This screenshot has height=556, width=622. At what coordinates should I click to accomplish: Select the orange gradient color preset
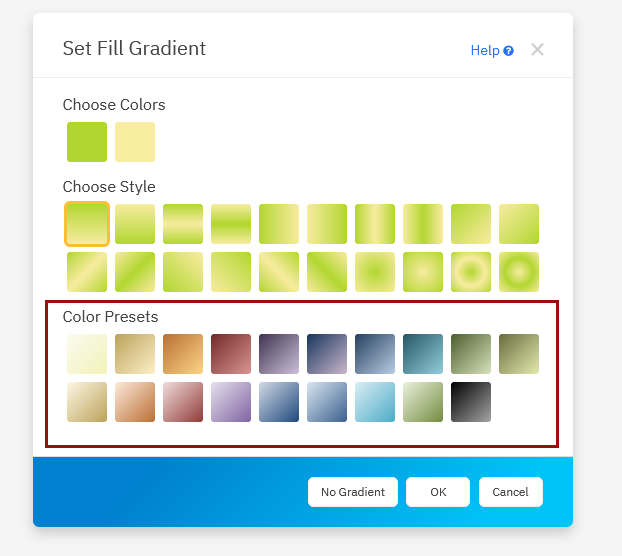pos(183,354)
